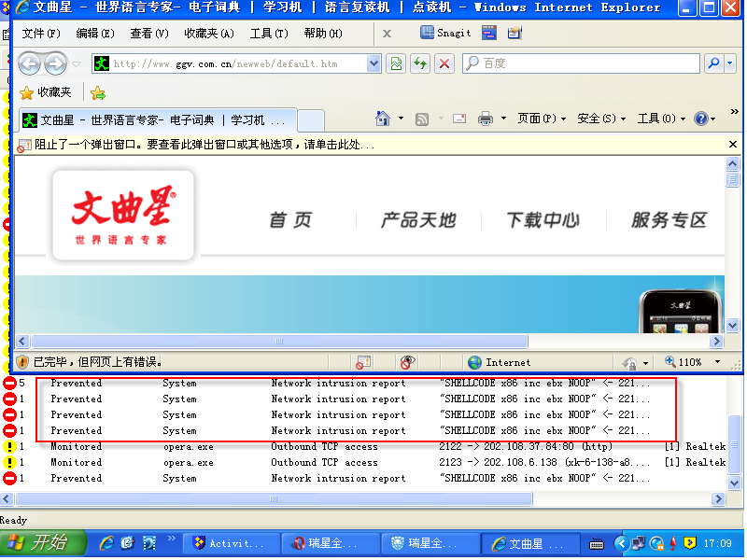The image size is (747, 560).
Task: Click the Print icon
Action: [x=485, y=119]
